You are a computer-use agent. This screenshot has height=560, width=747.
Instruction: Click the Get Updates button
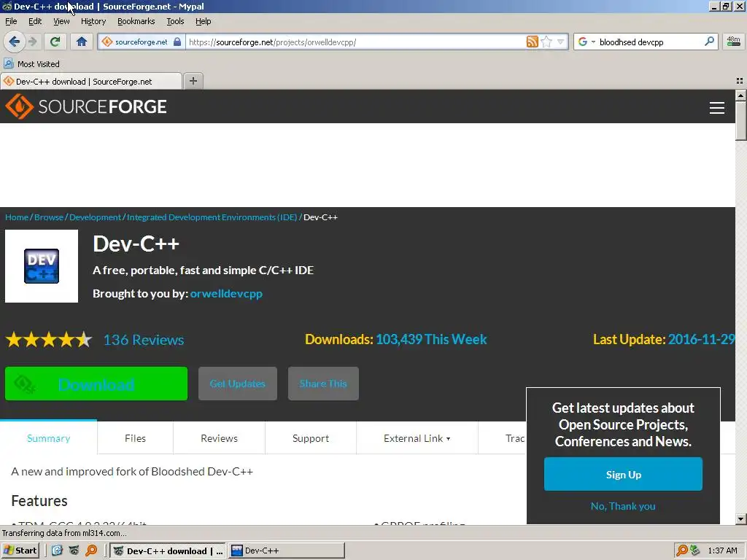[238, 384]
